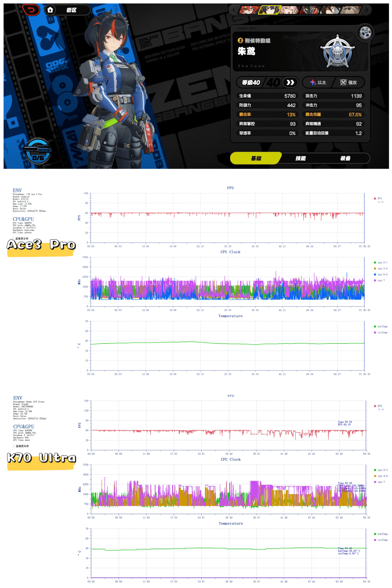This screenshot has height=588, width=392.
Task: Click the red back arrow button
Action: 31,10
